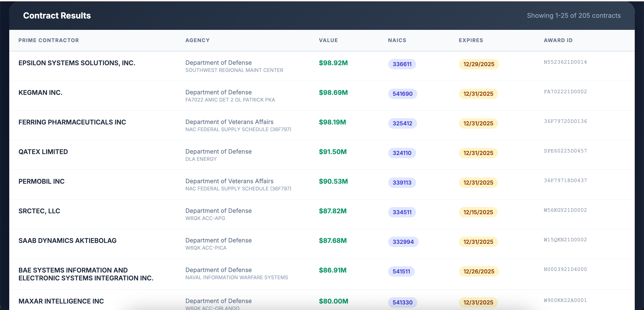Click Showing 1-25 of 205 contracts text
This screenshot has width=644, height=310.
(573, 15)
